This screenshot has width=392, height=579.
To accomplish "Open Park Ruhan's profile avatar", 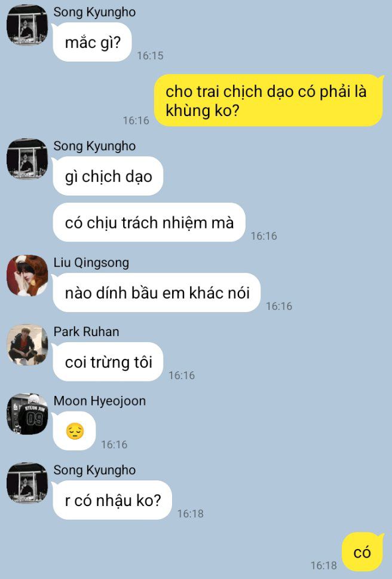I will [x=27, y=345].
